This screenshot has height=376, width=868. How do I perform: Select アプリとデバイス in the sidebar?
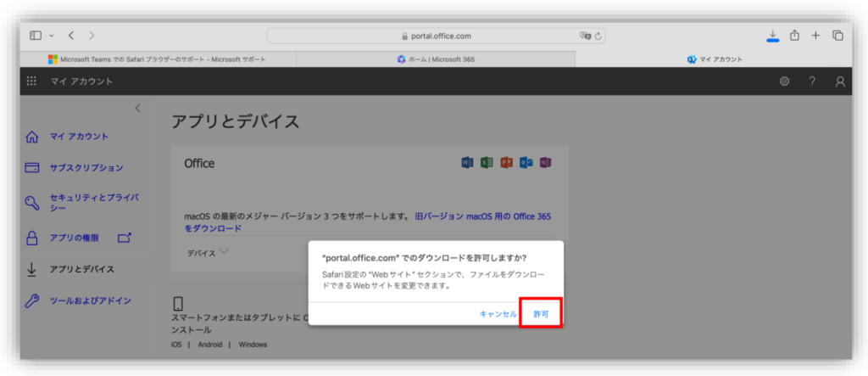(82, 270)
